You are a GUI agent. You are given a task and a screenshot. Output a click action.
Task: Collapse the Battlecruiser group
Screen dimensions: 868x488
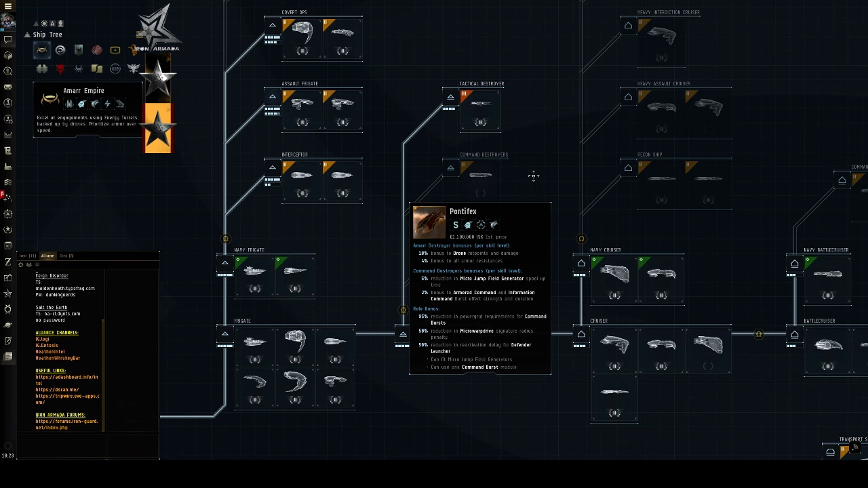click(794, 334)
